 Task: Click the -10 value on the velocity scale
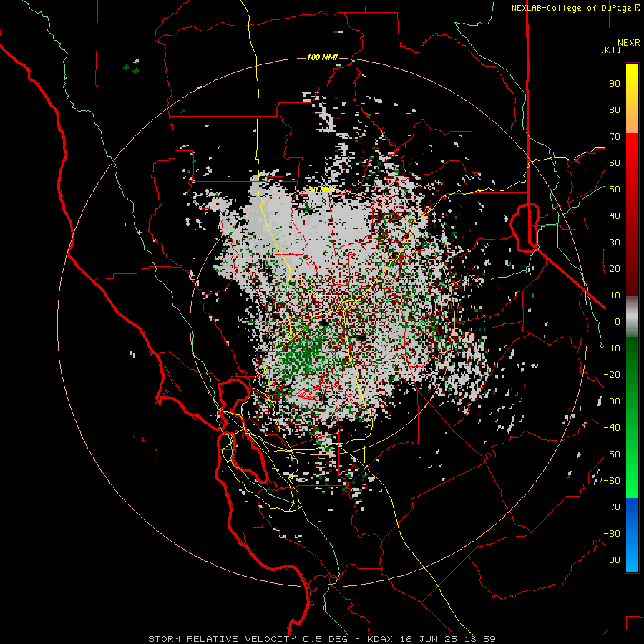(612, 348)
